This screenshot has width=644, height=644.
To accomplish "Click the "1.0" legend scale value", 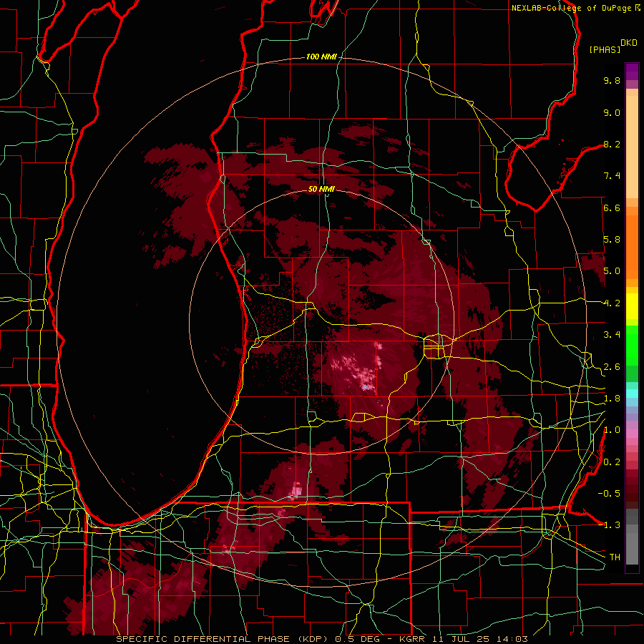I will point(612,430).
